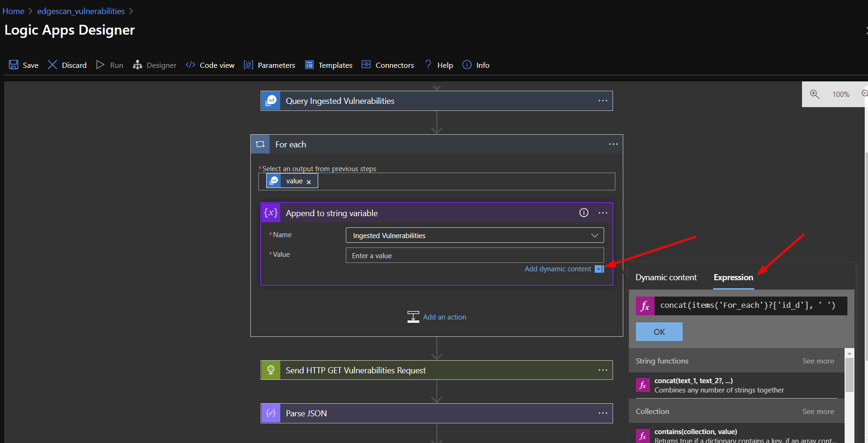Click the Parse JSON action icon
This screenshot has width=868, height=443.
click(271, 413)
